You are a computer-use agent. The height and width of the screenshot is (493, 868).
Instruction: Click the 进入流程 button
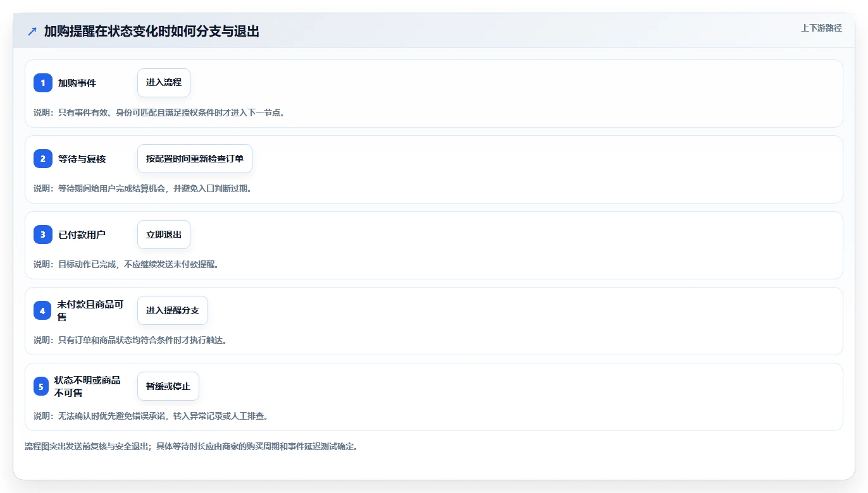tap(164, 83)
